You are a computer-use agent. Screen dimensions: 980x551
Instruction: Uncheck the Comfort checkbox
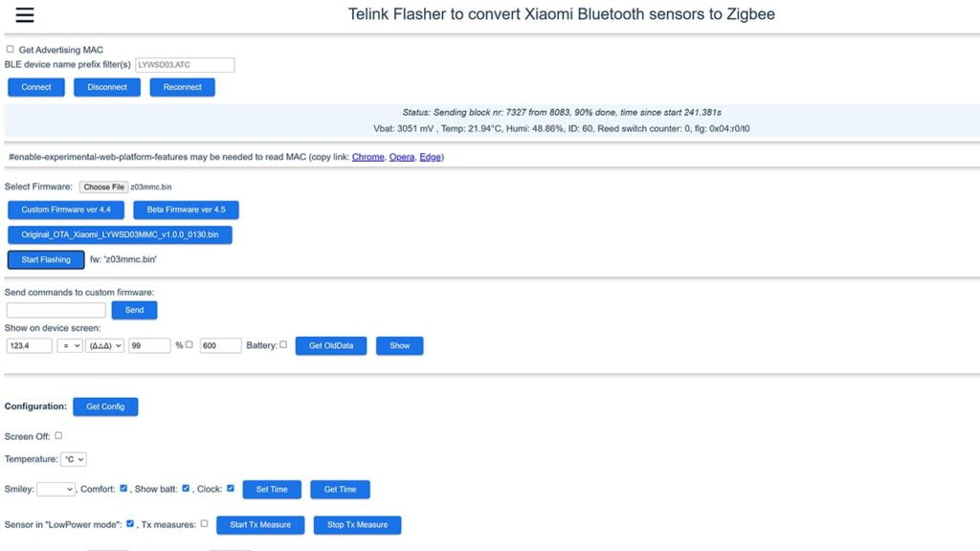pyautogui.click(x=123, y=489)
